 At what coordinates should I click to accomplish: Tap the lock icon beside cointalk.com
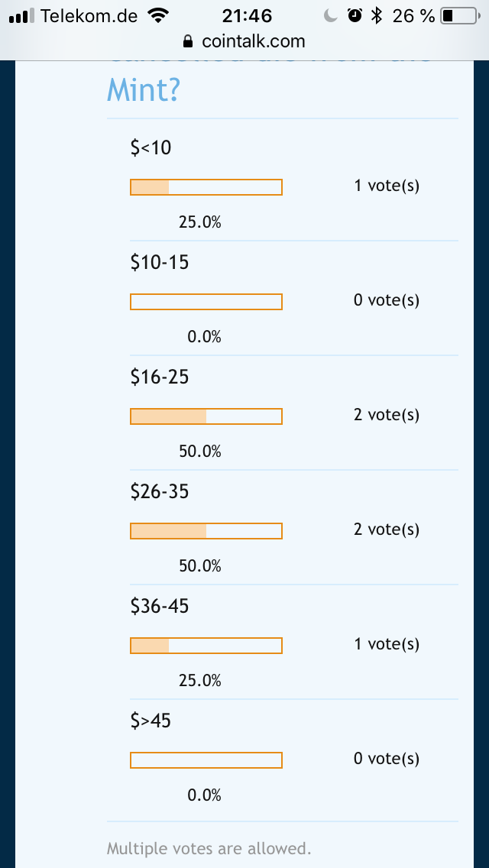pyautogui.click(x=189, y=42)
